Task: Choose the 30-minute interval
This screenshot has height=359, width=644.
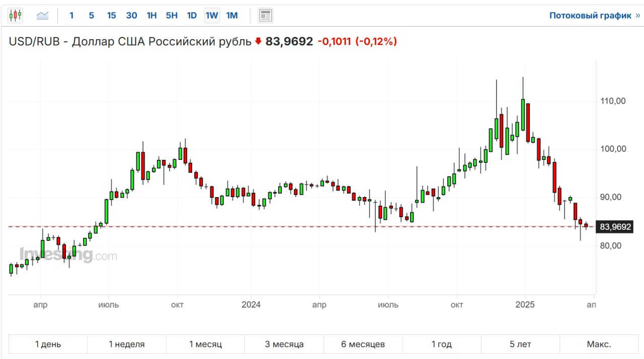Action: [131, 16]
